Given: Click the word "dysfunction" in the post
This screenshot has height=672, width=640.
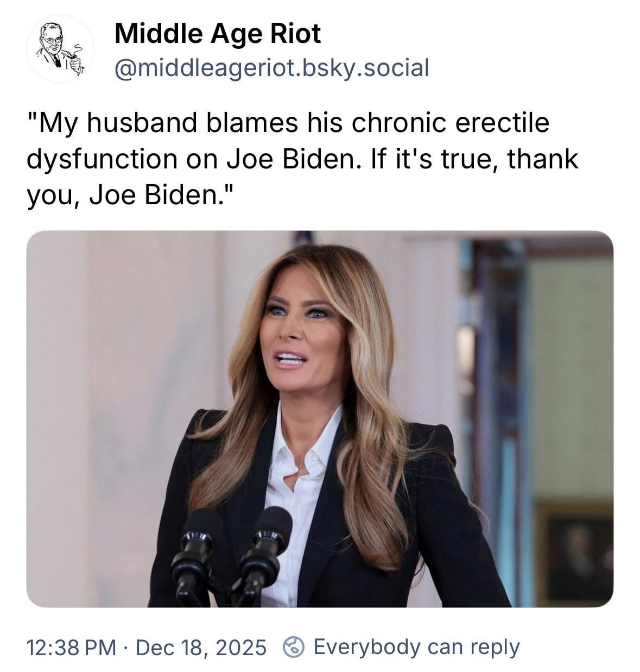Looking at the screenshot, I should (x=102, y=159).
